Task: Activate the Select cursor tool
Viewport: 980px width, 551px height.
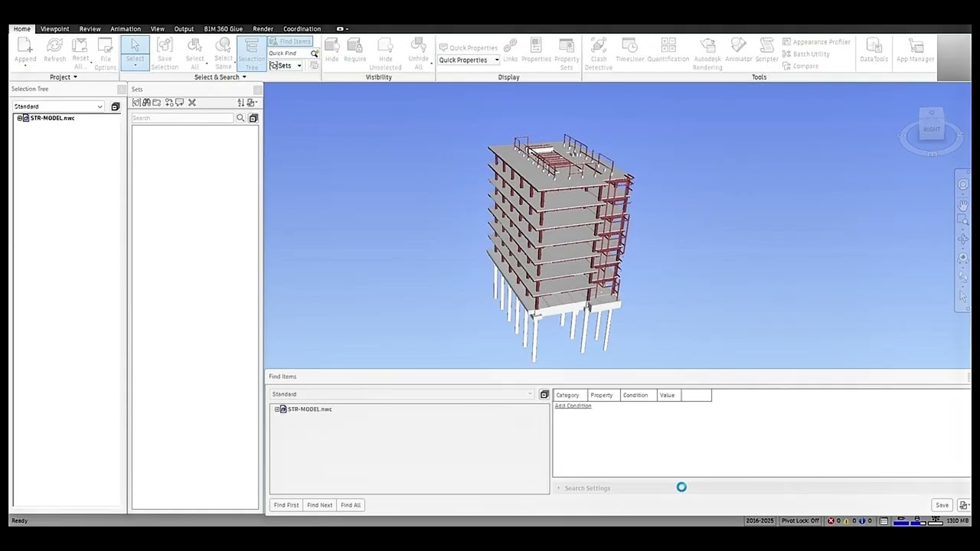Action: [x=135, y=51]
